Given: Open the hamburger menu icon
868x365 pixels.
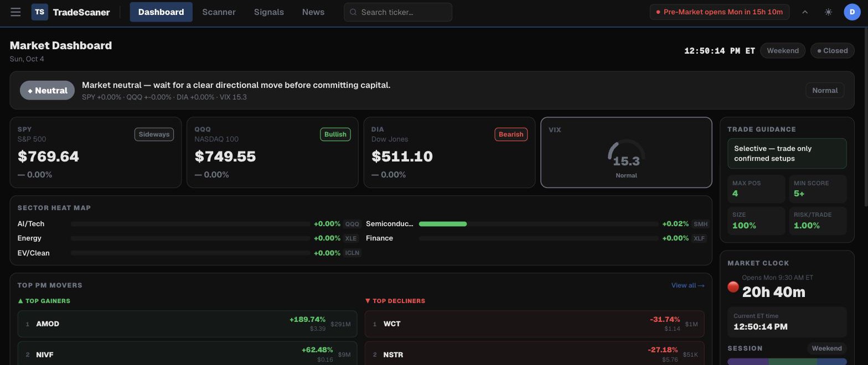Looking at the screenshot, I should 15,12.
